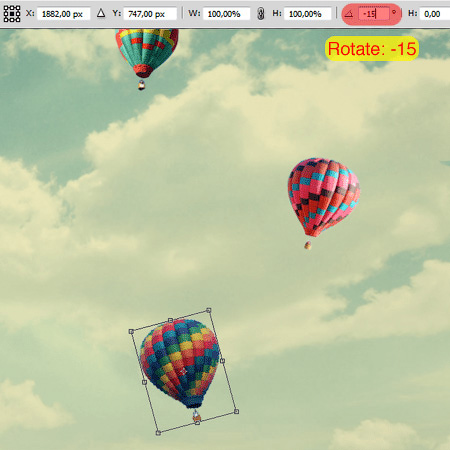450x450 pixels.
Task: Edit the H height percentage field
Action: pyautogui.click(x=308, y=14)
